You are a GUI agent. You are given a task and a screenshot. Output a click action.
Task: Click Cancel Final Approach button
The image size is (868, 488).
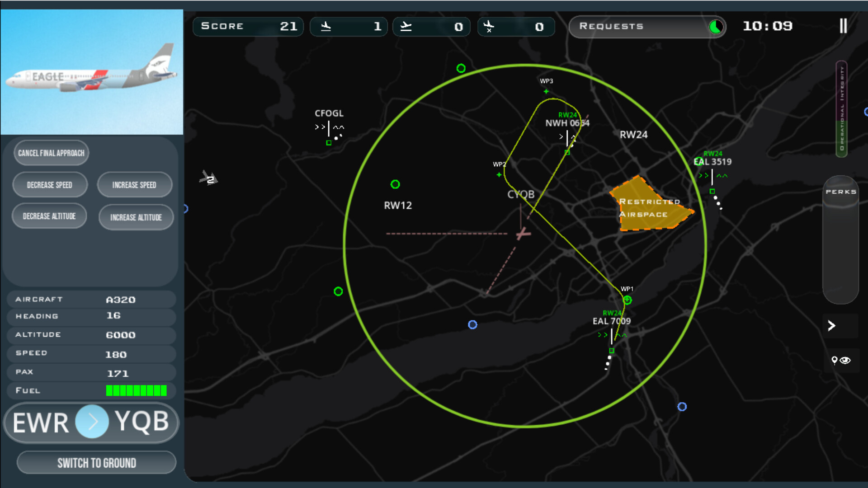51,153
